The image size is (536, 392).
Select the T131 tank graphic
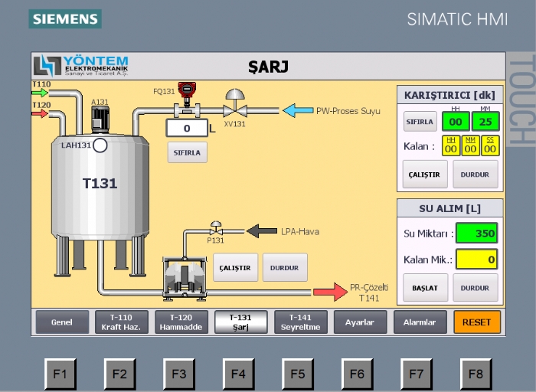click(x=100, y=204)
